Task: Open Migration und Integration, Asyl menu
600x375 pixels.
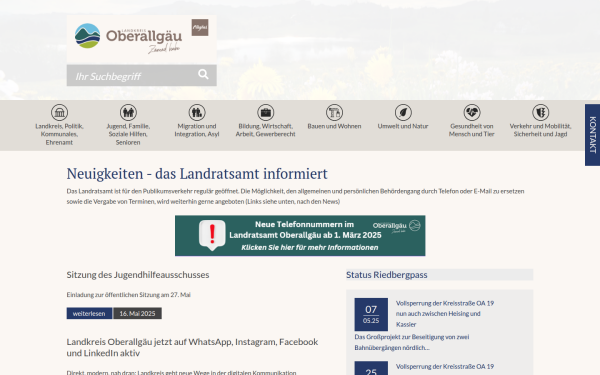Action: [197, 130]
